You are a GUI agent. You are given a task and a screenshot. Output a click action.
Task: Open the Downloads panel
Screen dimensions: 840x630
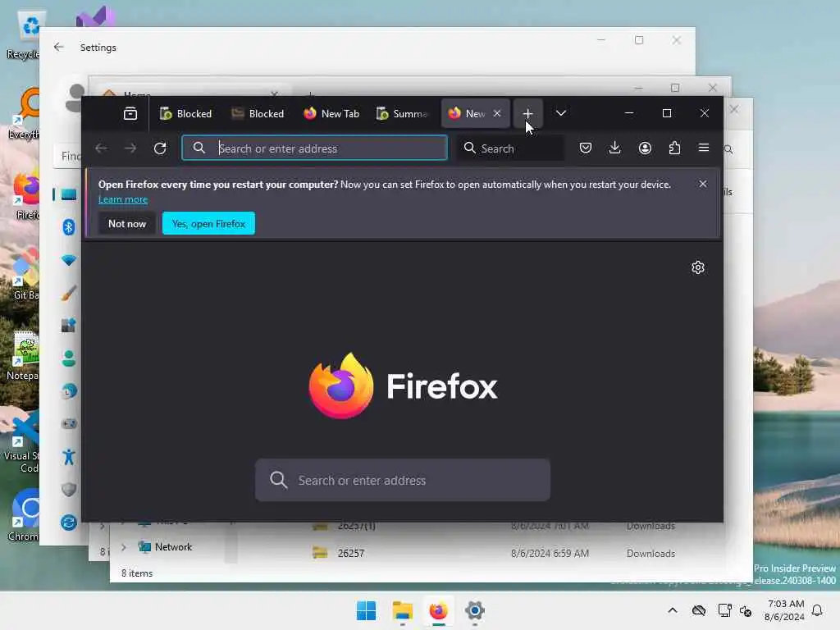click(x=615, y=148)
